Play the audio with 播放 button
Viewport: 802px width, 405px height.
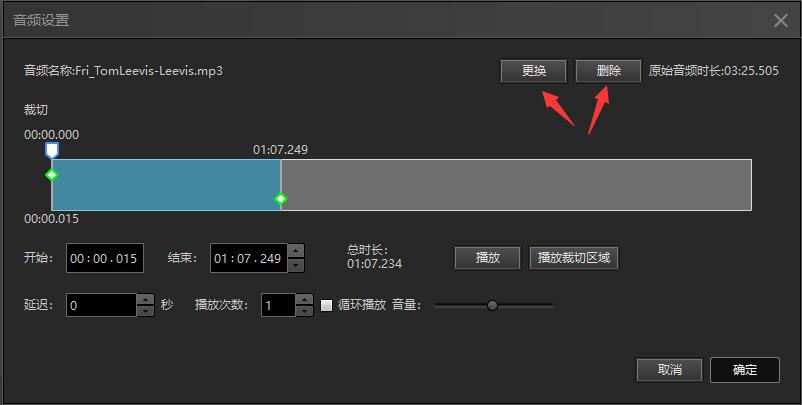[487, 258]
